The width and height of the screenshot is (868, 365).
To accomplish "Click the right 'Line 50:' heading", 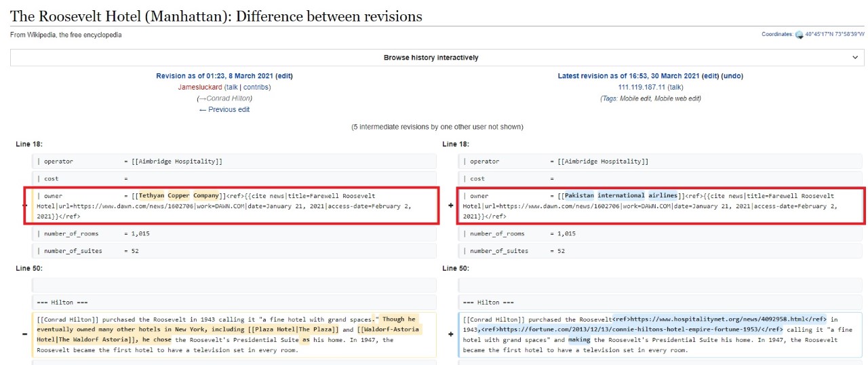I will point(456,268).
